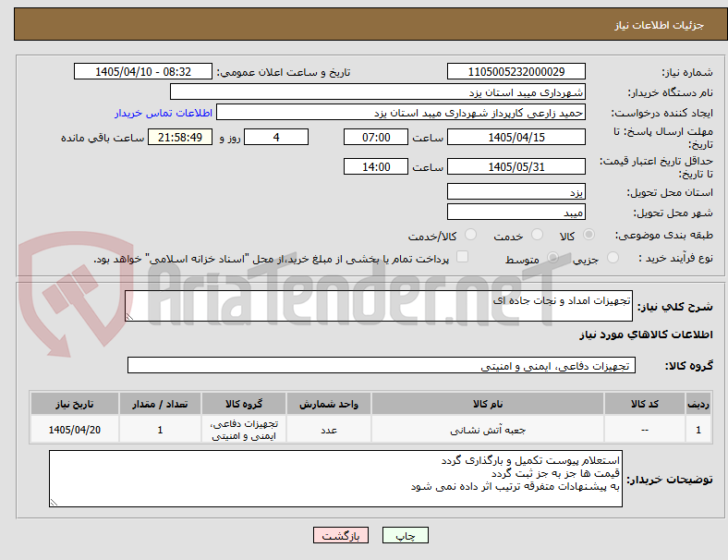Click the تعداد / مقدار column header
The image size is (728, 560).
pyautogui.click(x=160, y=404)
